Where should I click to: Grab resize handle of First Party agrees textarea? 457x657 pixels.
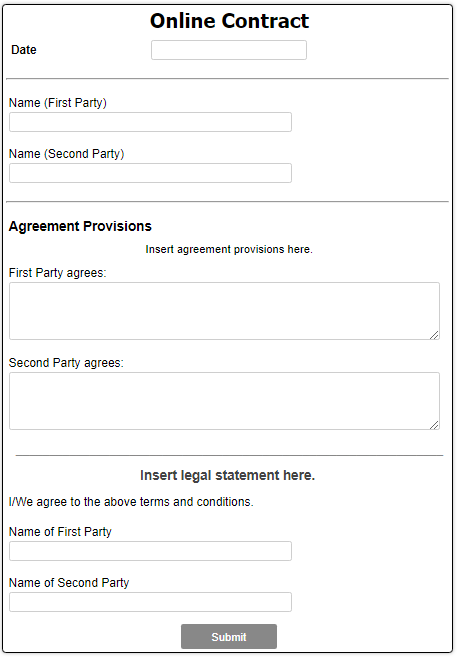coord(434,334)
